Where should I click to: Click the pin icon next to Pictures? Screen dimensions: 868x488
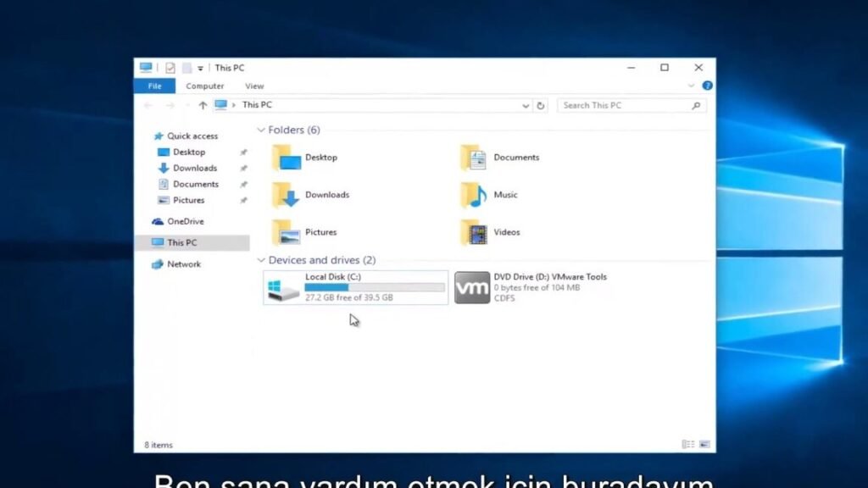[x=243, y=200]
